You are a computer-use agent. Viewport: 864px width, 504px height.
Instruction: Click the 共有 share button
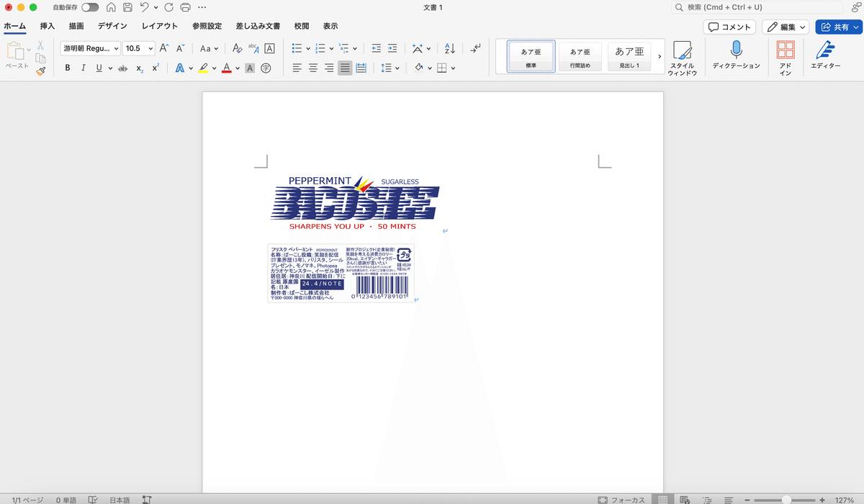click(x=839, y=27)
